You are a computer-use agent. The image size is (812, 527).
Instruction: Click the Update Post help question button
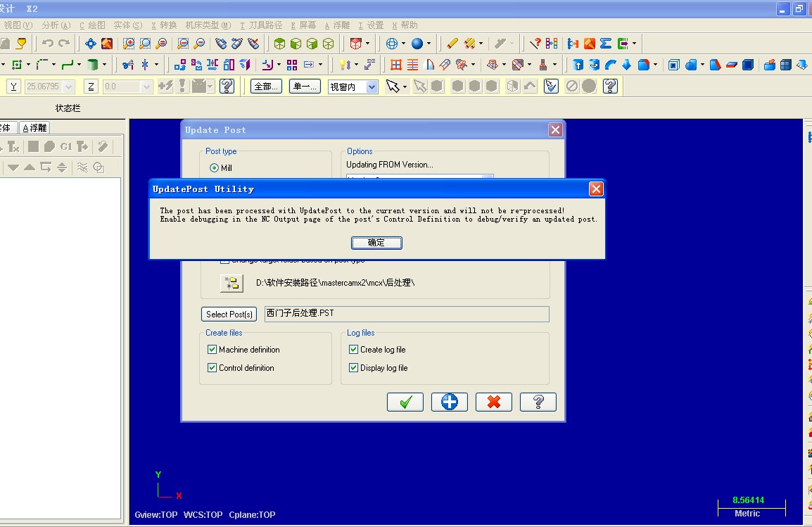coord(538,402)
